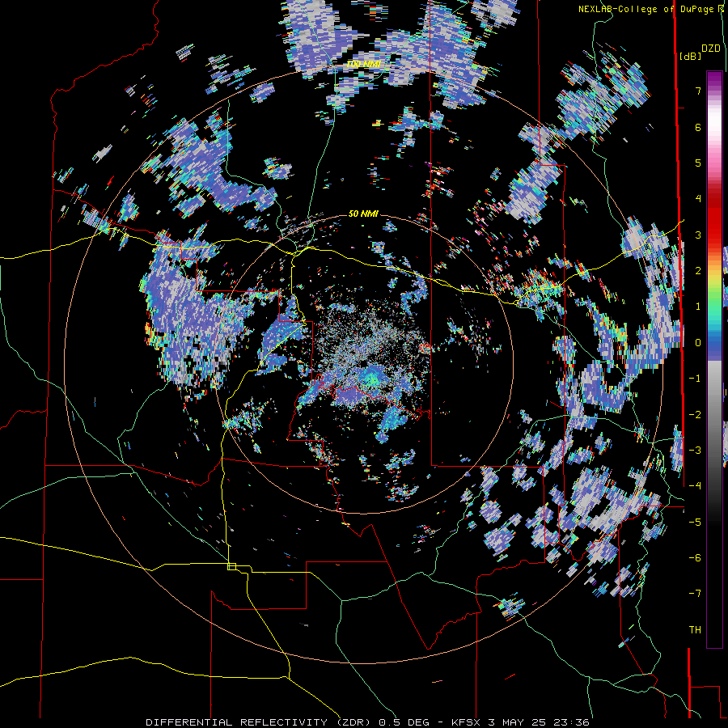Click the 1 value on the scale

(698, 307)
